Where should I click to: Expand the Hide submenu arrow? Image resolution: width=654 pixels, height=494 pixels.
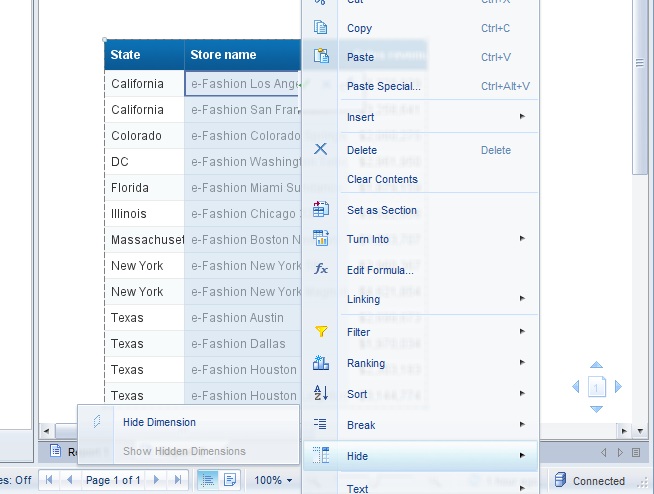(522, 455)
